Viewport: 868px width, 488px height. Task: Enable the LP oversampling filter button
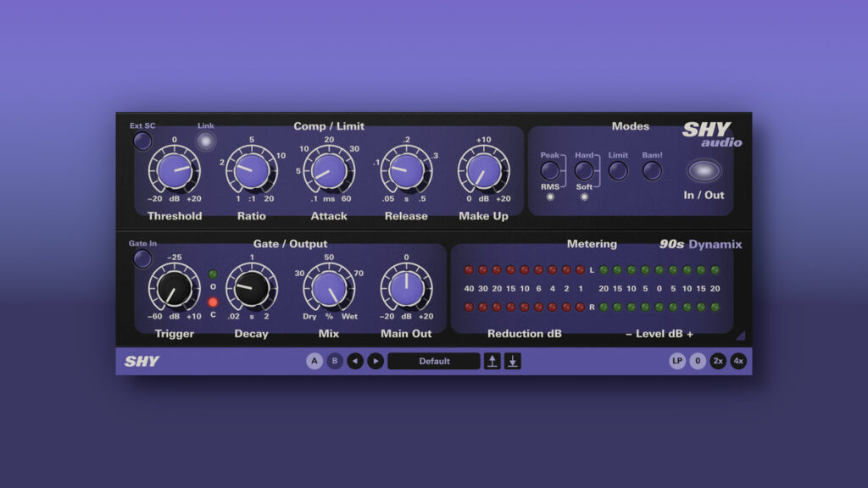coord(677,361)
